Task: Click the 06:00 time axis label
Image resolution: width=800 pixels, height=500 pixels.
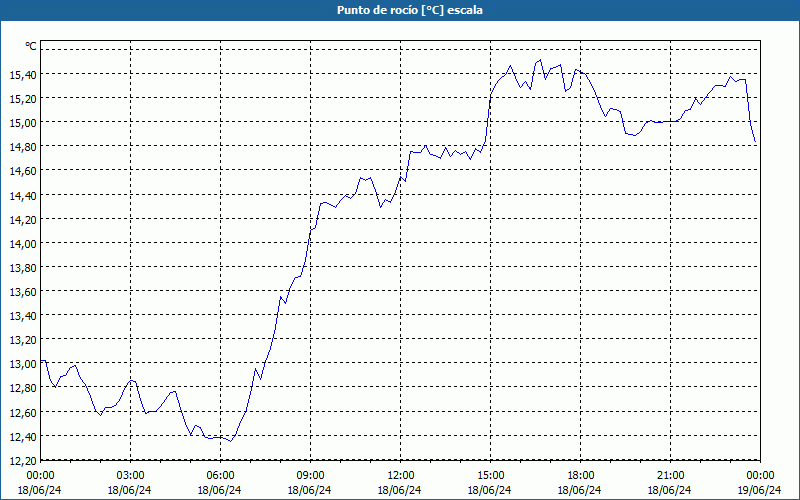Action: (x=220, y=476)
